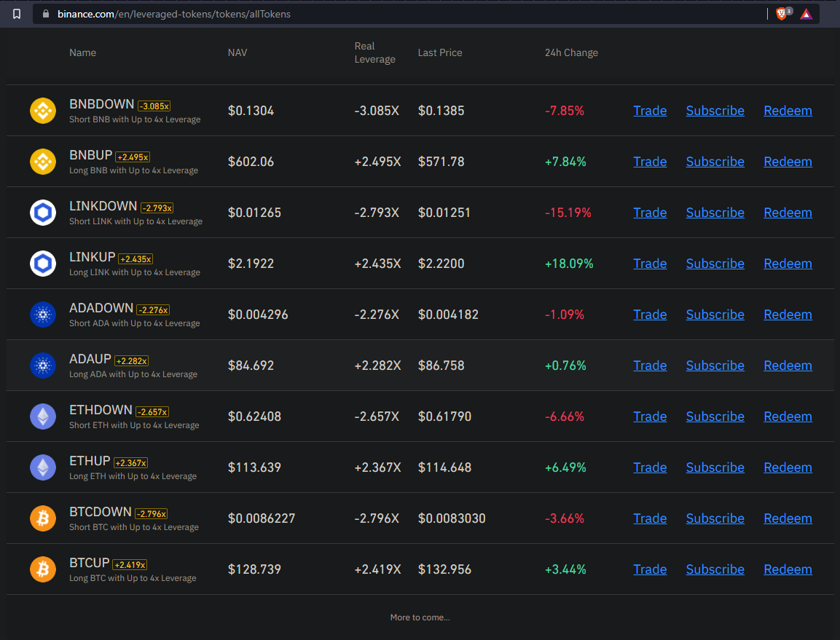The width and height of the screenshot is (840, 640).
Task: Redeem BNBDOWN tokens
Action: 788,111
